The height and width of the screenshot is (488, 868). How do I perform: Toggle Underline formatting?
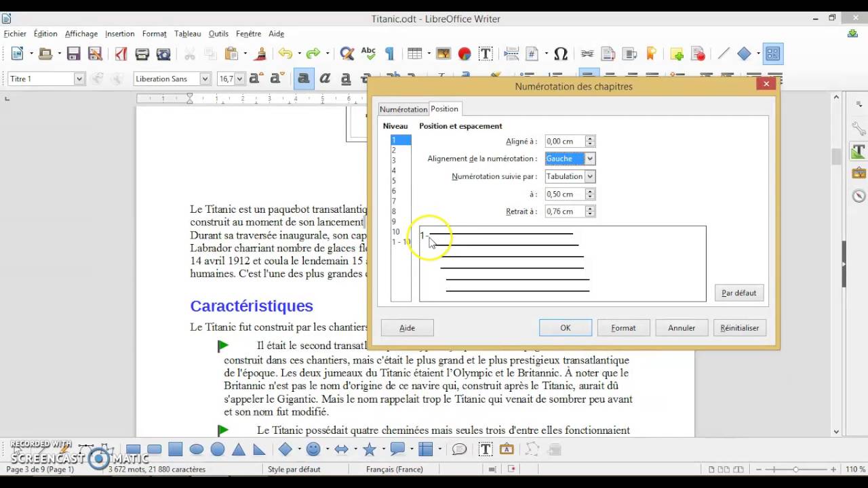coord(346,79)
